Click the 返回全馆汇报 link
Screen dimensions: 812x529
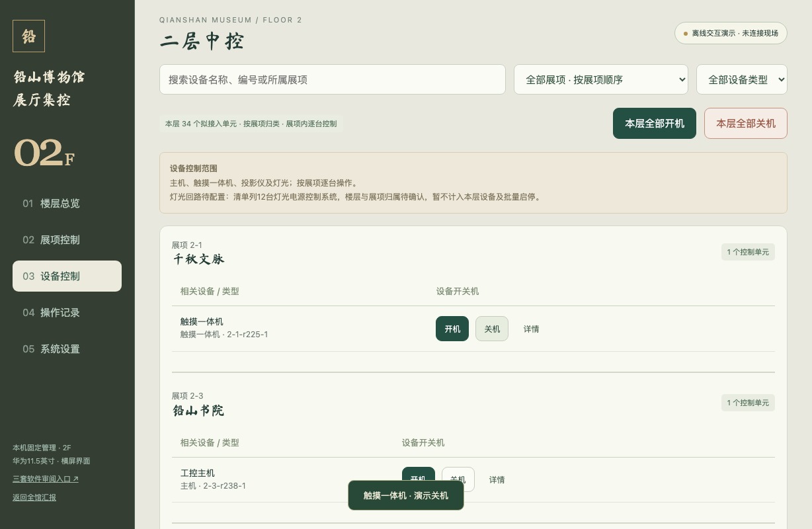34,497
